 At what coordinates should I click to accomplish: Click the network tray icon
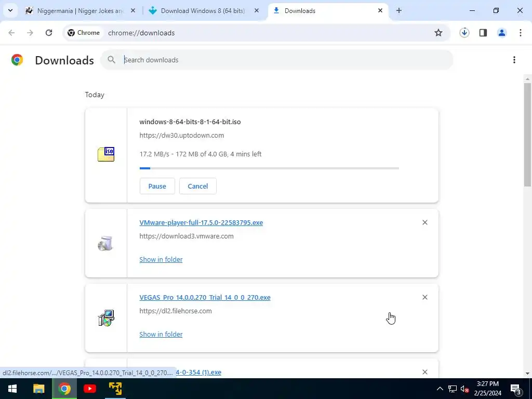[453, 389]
